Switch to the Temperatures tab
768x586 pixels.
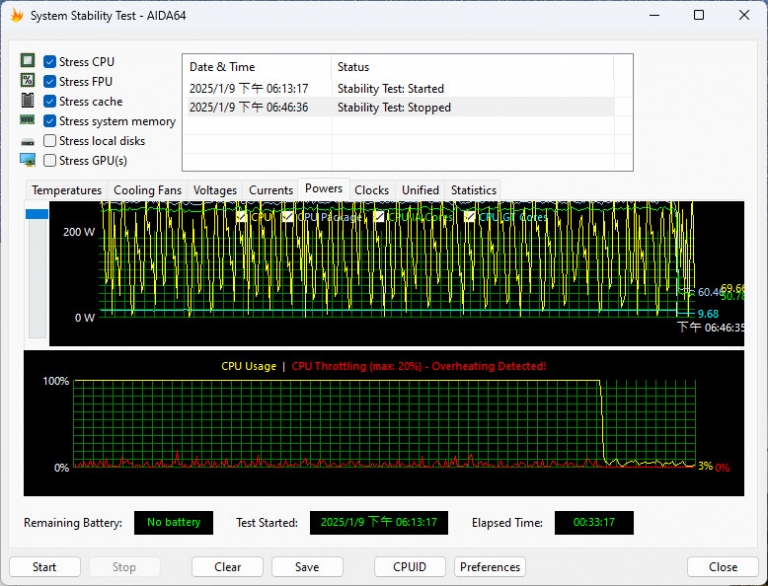(x=67, y=190)
